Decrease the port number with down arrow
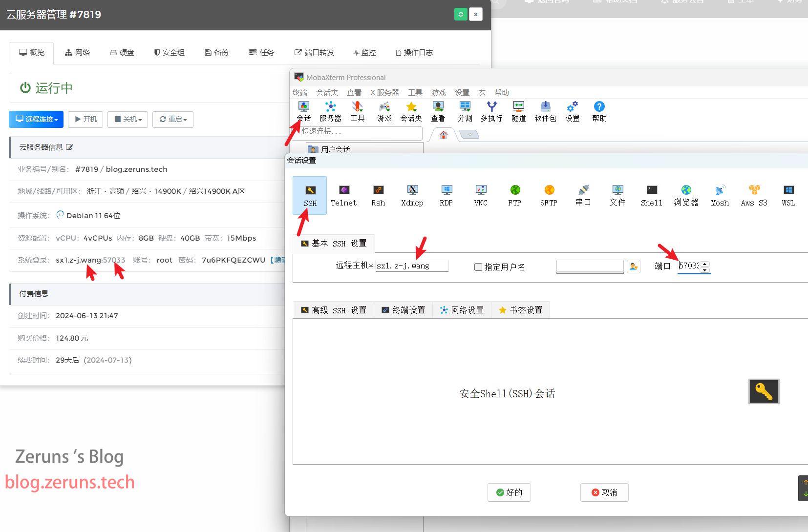 click(x=704, y=270)
